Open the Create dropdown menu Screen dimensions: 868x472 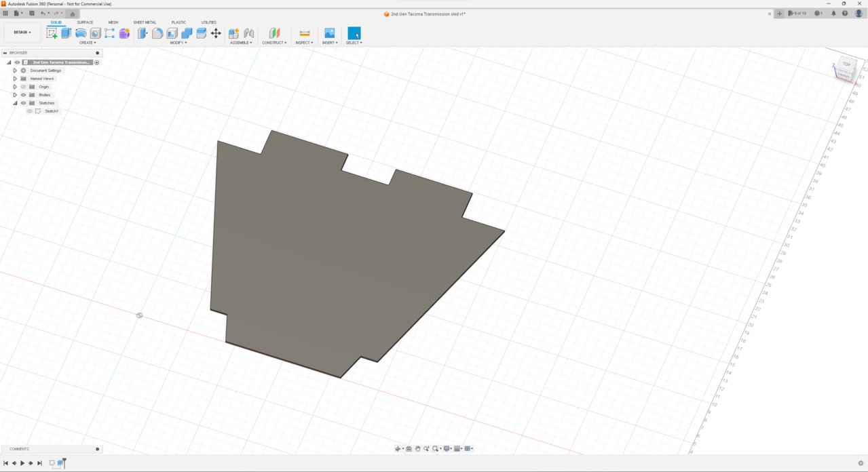pyautogui.click(x=88, y=43)
